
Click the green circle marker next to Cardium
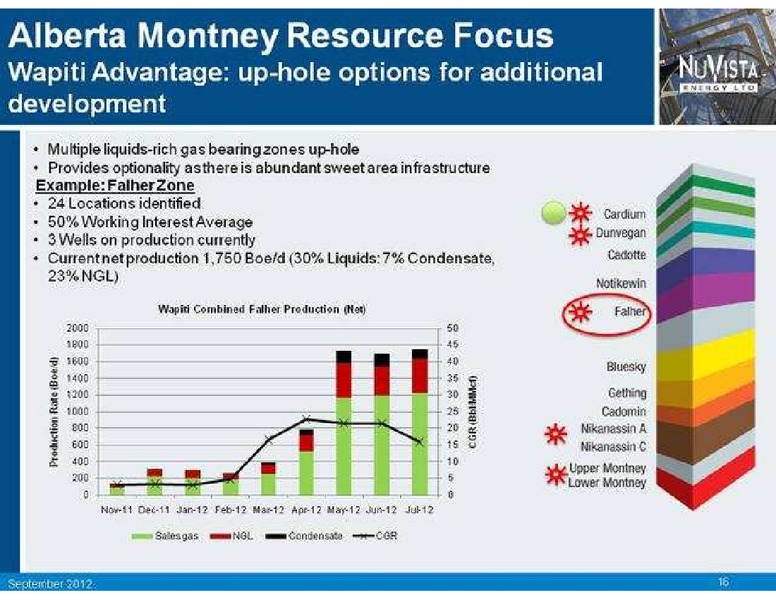[554, 213]
